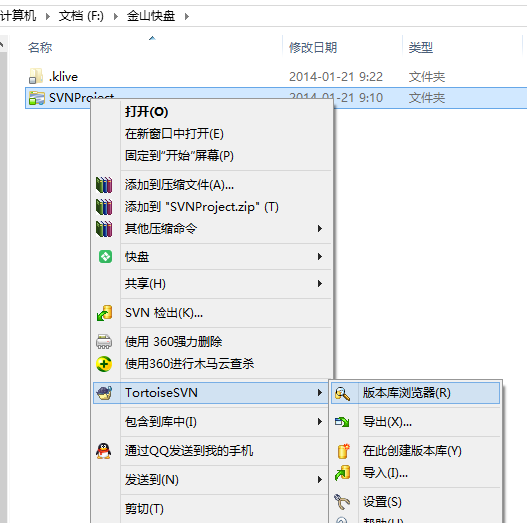Image resolution: width=527 pixels, height=523 pixels.
Task: Click the archive icon next to 添加到 "SVNProject.zip"
Action: (104, 207)
